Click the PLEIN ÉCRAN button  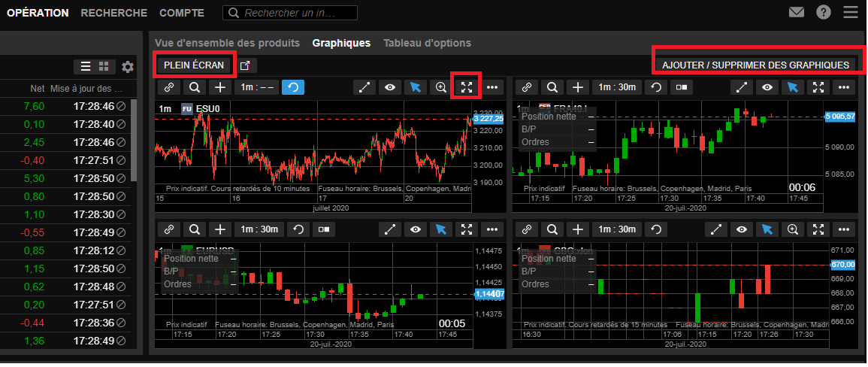[x=194, y=65]
